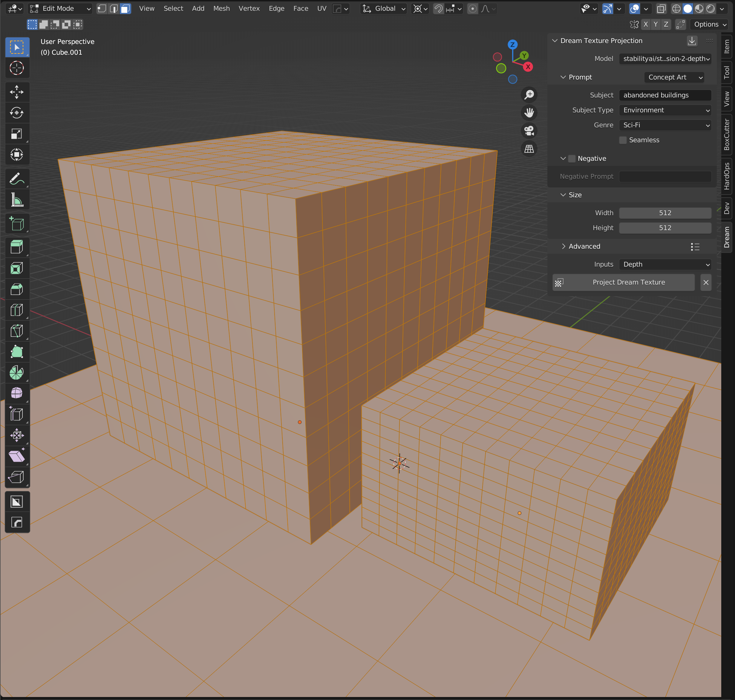Image resolution: width=735 pixels, height=700 pixels.
Task: Select the Inset Faces tool
Action: (x=17, y=268)
